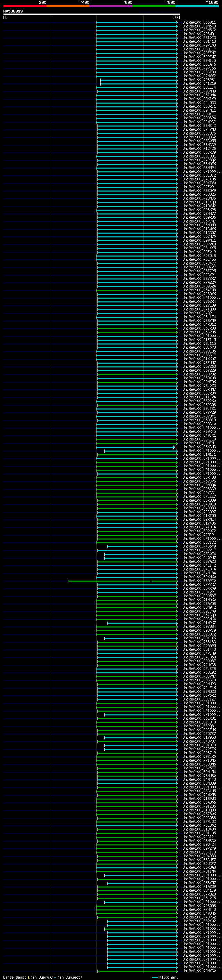Open the last hit UniRef100_Q5NYC0
The width and height of the screenshot is (222, 980).
tap(199, 971)
